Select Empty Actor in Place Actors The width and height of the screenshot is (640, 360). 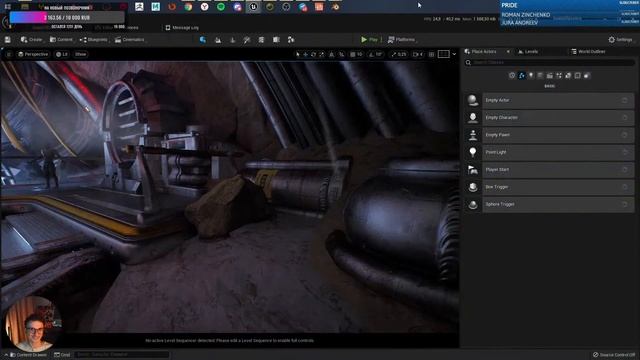549,100
